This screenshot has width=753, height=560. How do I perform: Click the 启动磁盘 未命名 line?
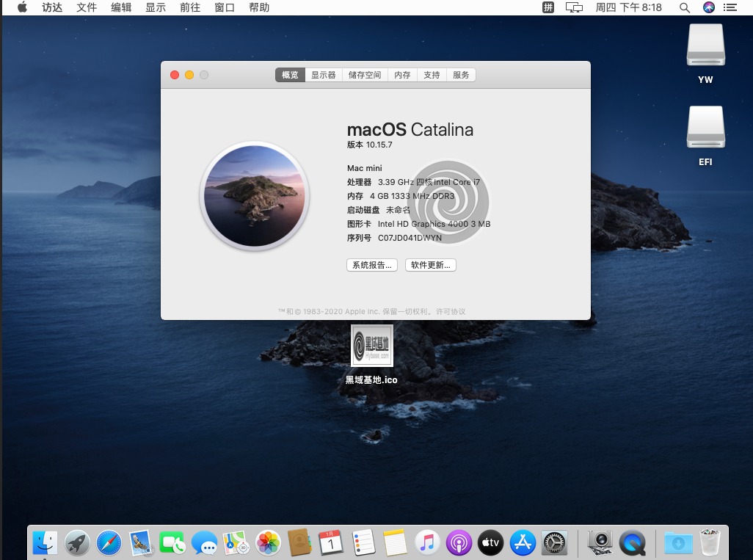coord(379,210)
